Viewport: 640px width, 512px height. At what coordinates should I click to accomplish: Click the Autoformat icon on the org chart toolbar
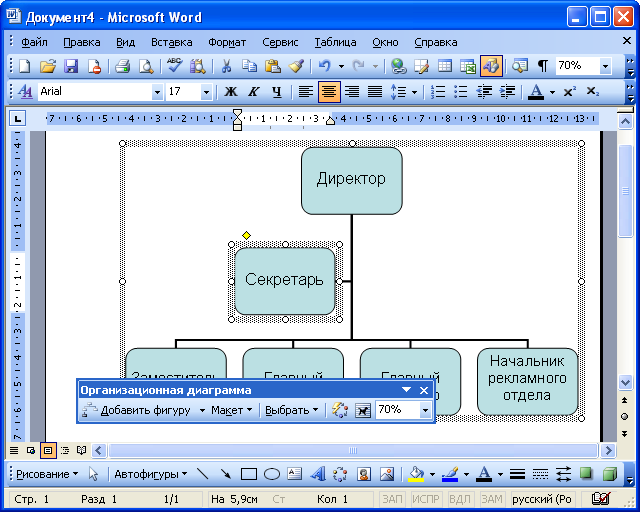[340, 410]
